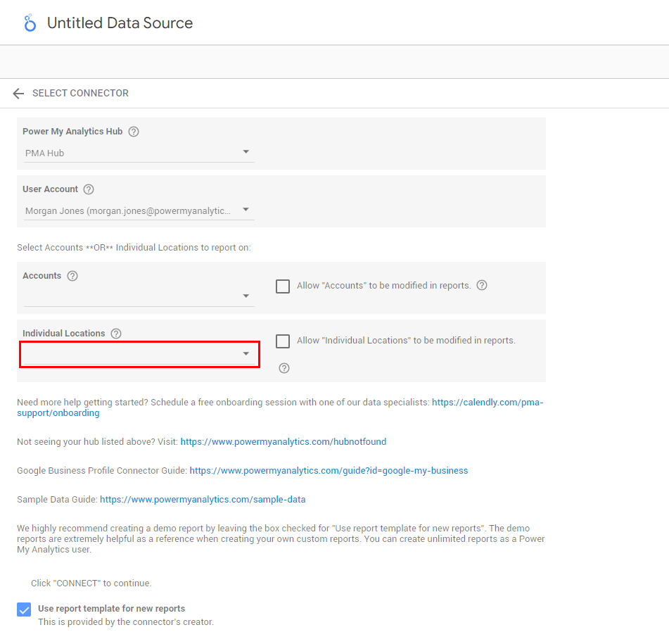
Task: Open the sample-data guide link
Action: coord(203,500)
